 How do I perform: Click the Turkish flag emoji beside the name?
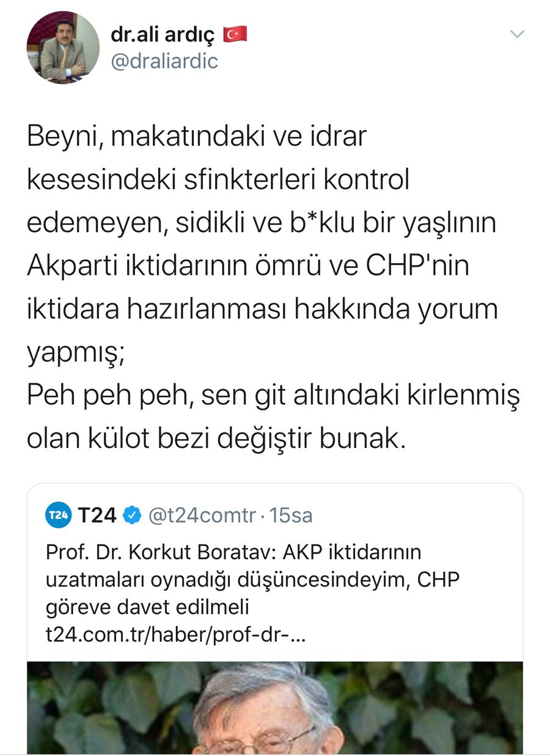pos(235,35)
